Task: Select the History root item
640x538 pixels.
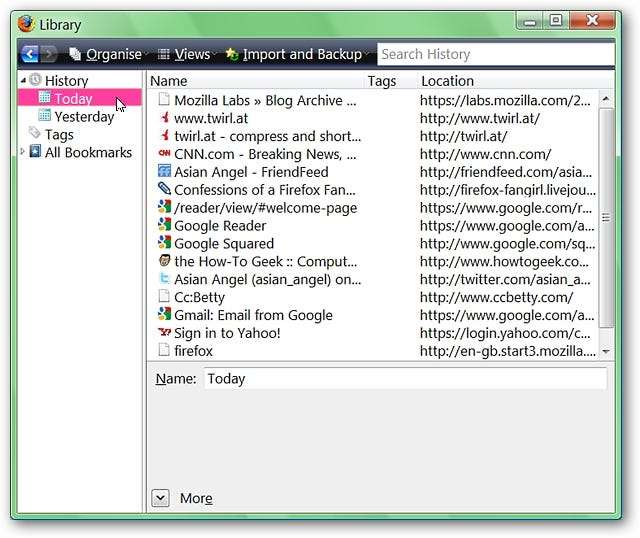Action: pos(67,81)
